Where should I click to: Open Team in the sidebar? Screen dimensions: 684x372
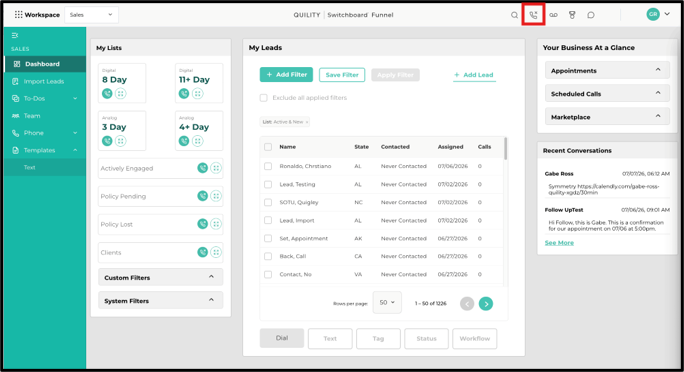click(45, 116)
